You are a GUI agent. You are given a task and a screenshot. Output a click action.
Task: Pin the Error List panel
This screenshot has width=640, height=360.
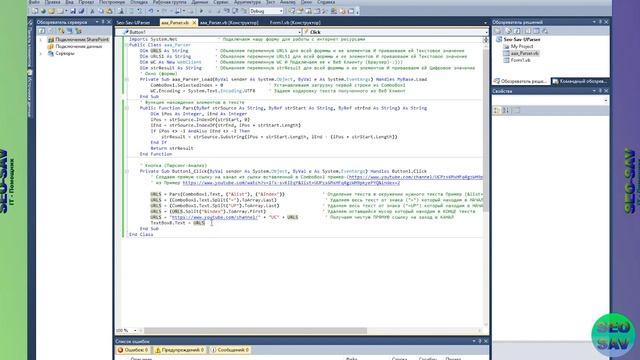(480, 341)
